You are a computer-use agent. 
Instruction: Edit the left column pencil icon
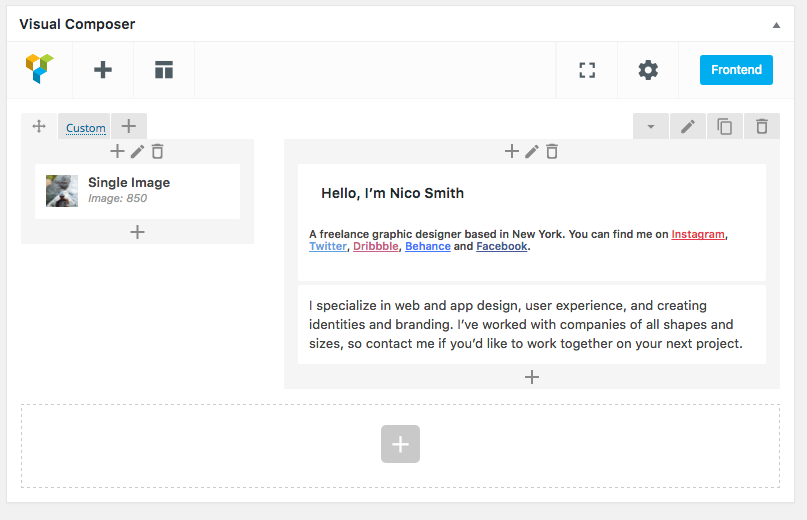(137, 151)
